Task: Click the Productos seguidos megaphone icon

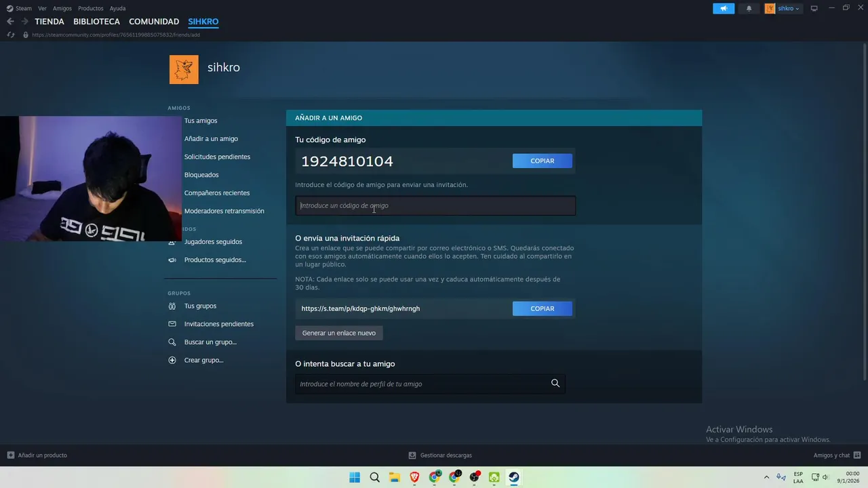Action: click(172, 260)
